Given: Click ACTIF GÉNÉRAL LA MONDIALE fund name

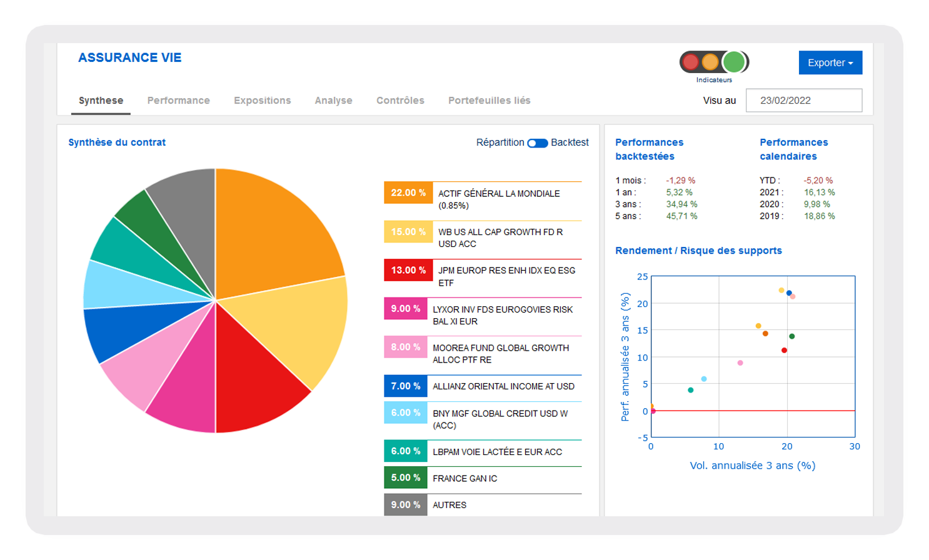Looking at the screenshot, I should point(499,199).
